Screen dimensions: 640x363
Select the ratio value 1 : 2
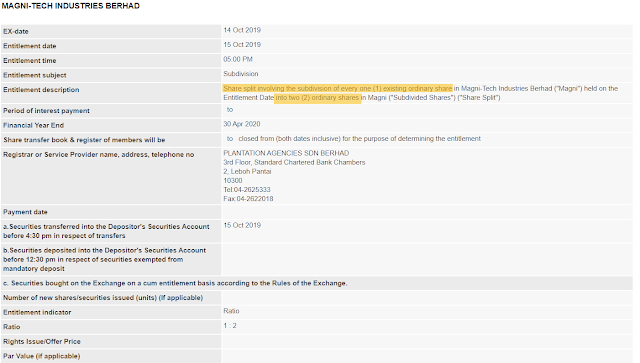point(230,326)
